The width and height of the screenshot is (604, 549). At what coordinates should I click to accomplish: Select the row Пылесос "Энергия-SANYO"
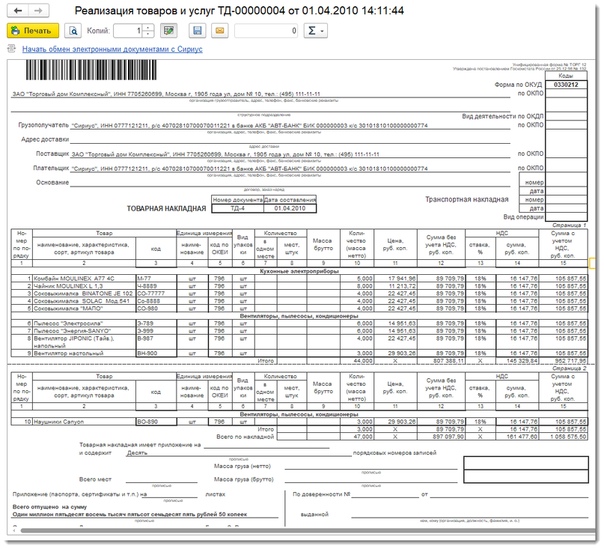pos(299,331)
